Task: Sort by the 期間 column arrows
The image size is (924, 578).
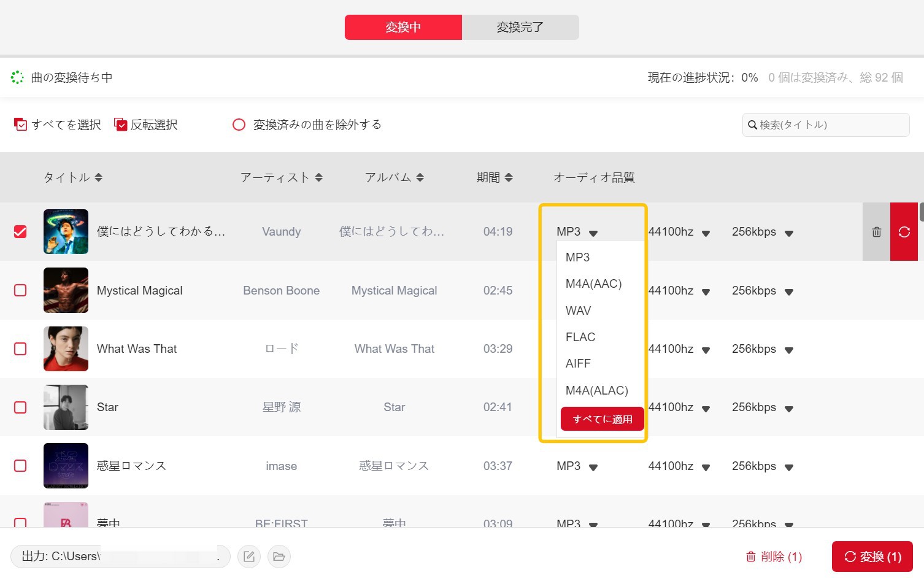Action: (x=509, y=177)
